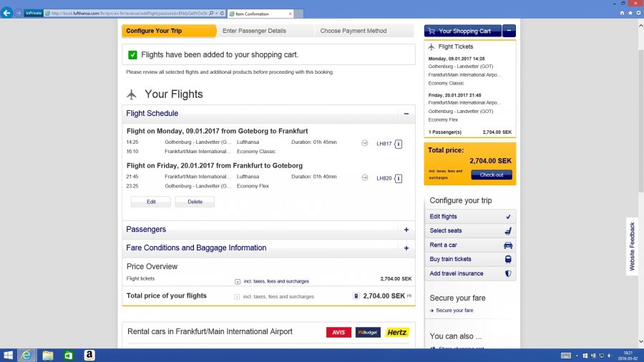Collapse the shopping cart panel with the minus button
Viewport: 644px width, 362px height.
[x=509, y=31]
